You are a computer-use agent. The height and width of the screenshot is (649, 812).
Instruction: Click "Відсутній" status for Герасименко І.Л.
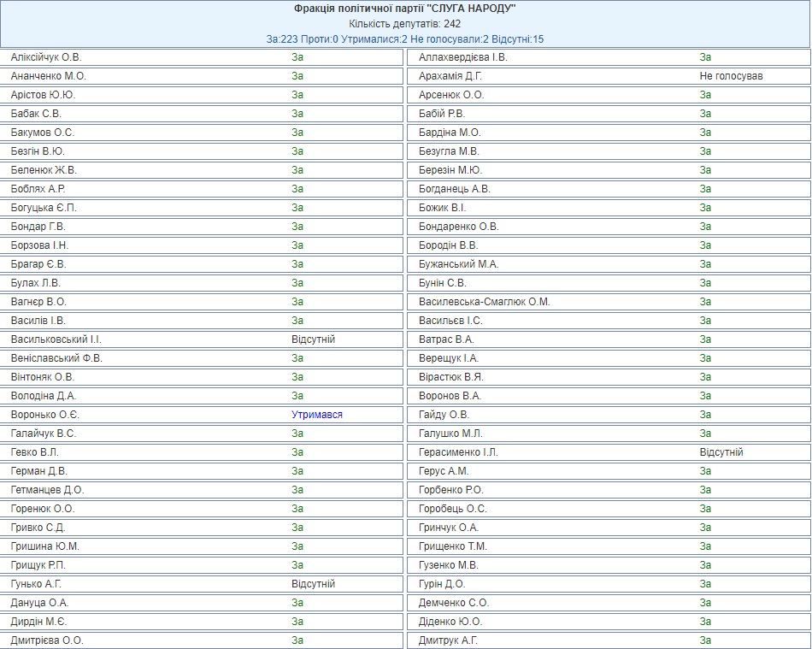721,452
